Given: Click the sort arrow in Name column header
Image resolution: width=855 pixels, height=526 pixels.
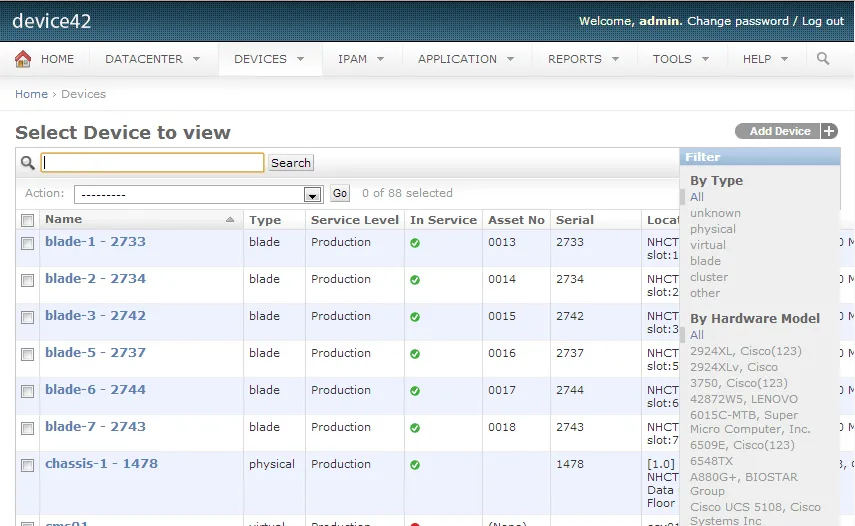Looking at the screenshot, I should [230, 220].
